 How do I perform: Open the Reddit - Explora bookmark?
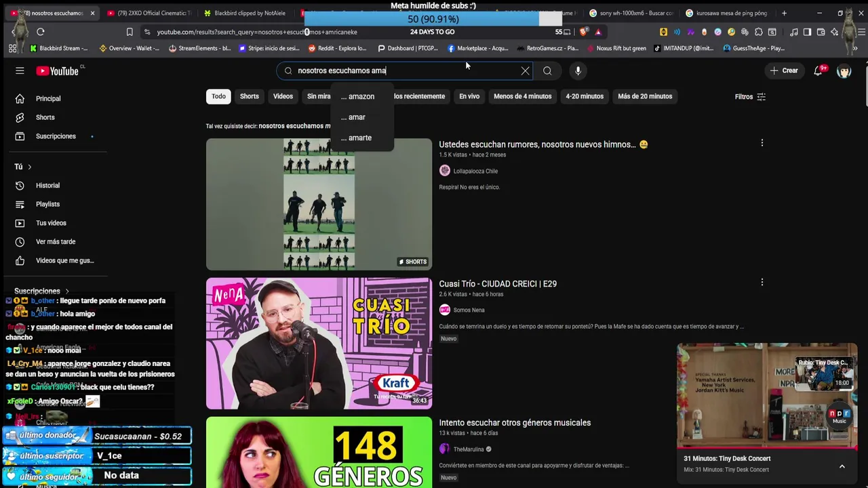click(x=337, y=48)
